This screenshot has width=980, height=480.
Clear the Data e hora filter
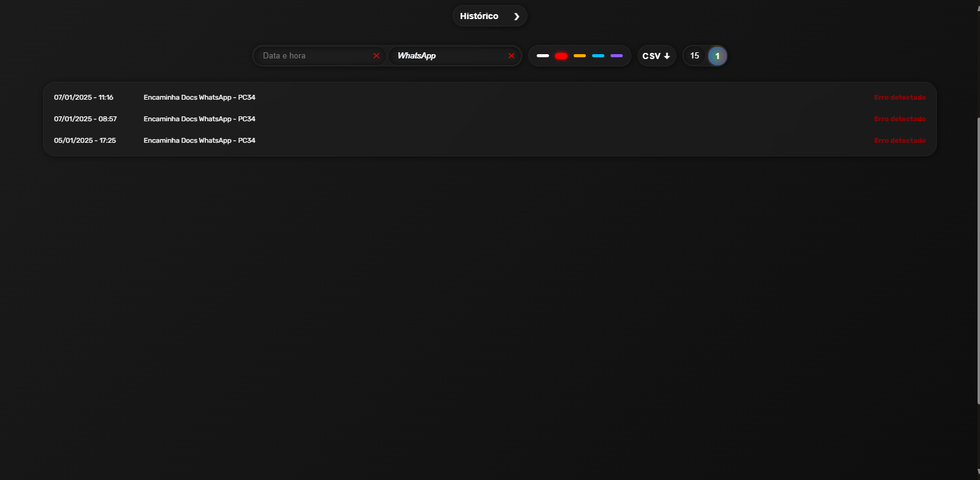[x=376, y=56]
